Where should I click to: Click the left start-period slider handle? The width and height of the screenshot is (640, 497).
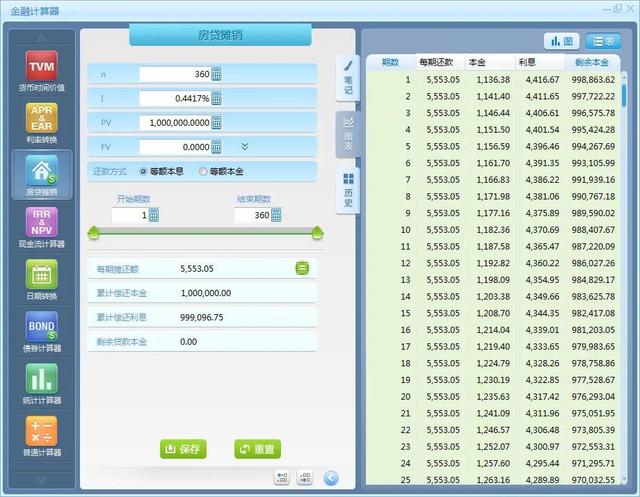tap(94, 233)
